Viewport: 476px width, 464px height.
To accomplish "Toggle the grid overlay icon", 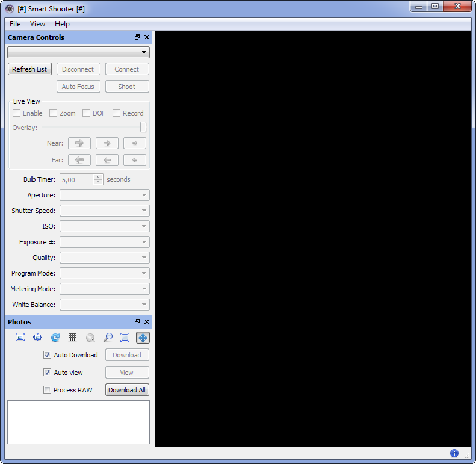I will [x=73, y=338].
